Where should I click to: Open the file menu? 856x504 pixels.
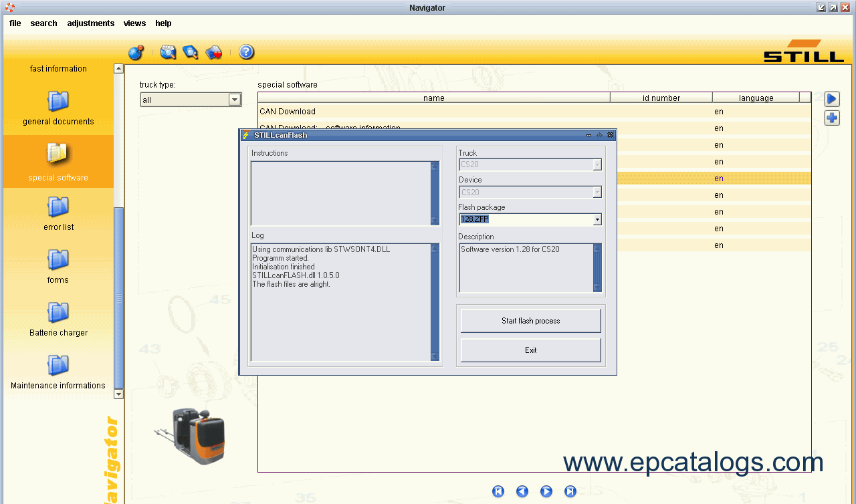tap(15, 23)
